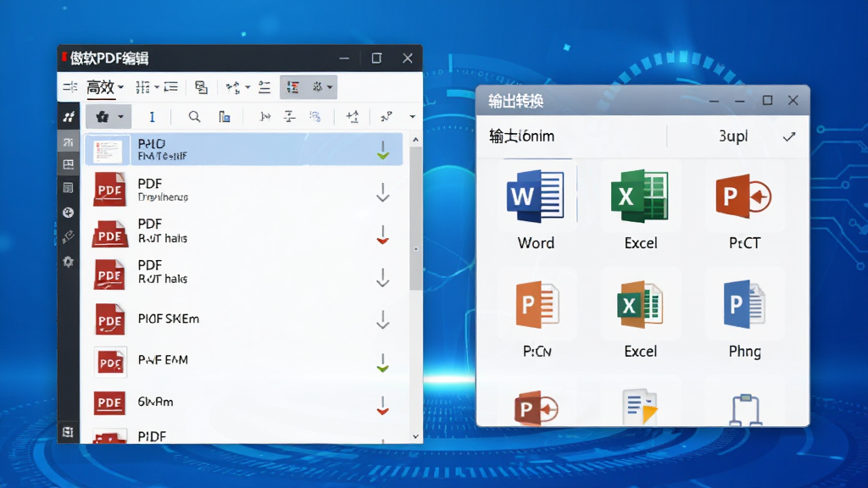Open the form sheet panel in sidebar

point(69,188)
